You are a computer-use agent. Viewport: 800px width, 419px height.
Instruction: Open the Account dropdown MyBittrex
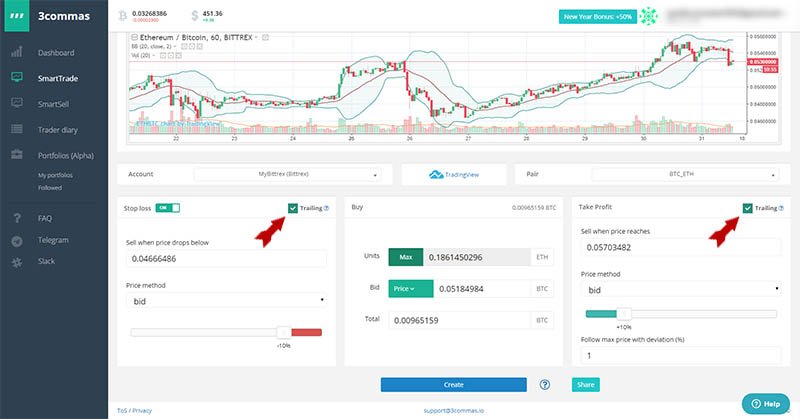287,174
